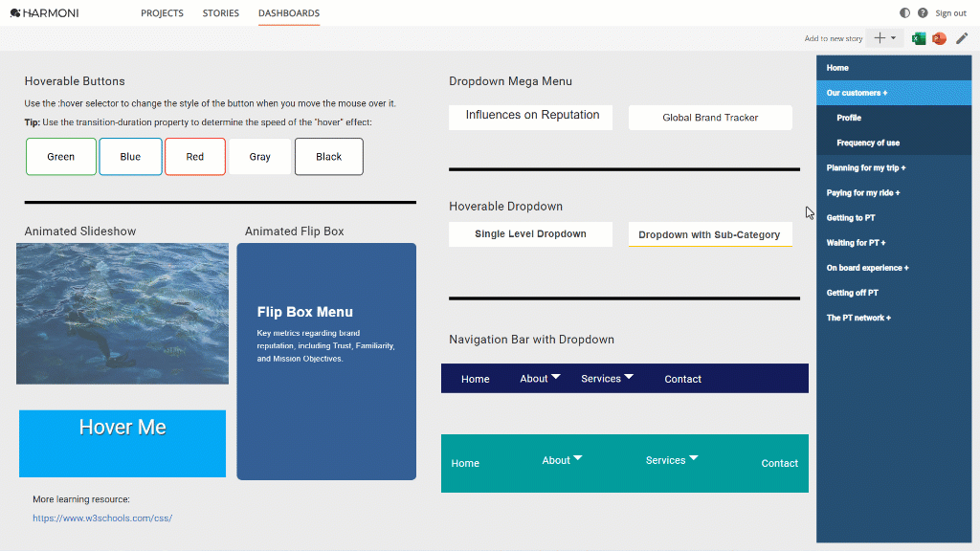The height and width of the screenshot is (551, 980).
Task: Expand On board experience
Action: click(x=894, y=268)
